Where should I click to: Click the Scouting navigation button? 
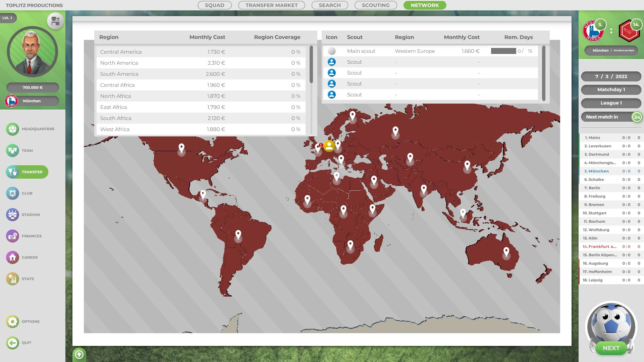376,5
